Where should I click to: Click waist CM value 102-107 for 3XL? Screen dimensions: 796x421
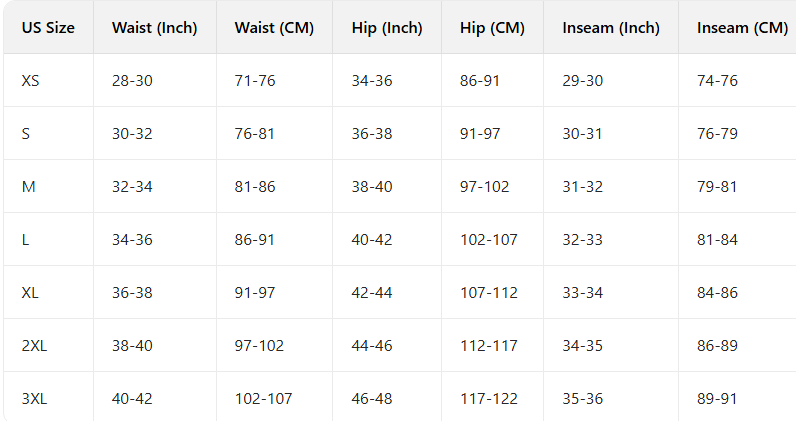[263, 399]
